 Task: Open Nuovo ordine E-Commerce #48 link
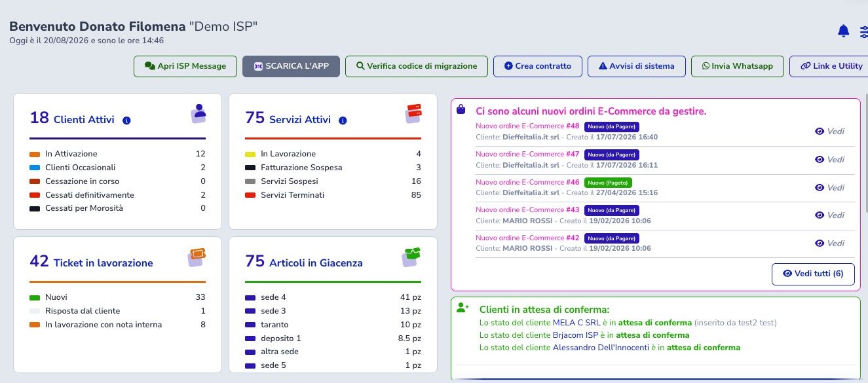[x=527, y=126]
